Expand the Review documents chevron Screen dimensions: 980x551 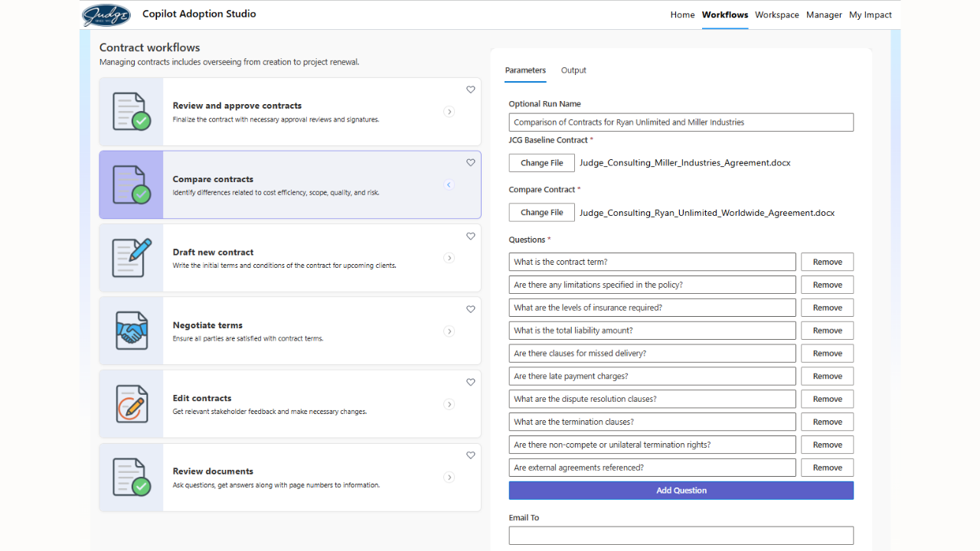tap(449, 478)
